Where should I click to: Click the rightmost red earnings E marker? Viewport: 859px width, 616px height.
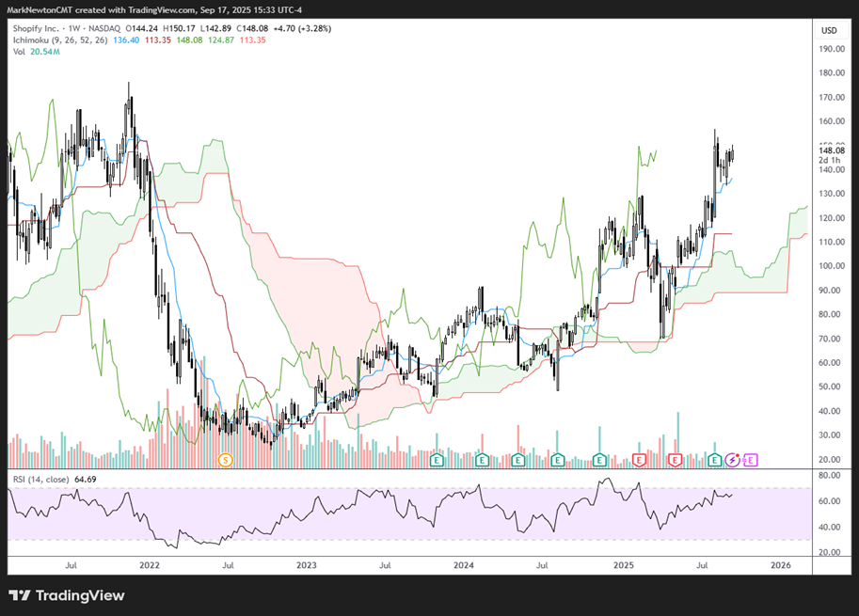point(675,459)
